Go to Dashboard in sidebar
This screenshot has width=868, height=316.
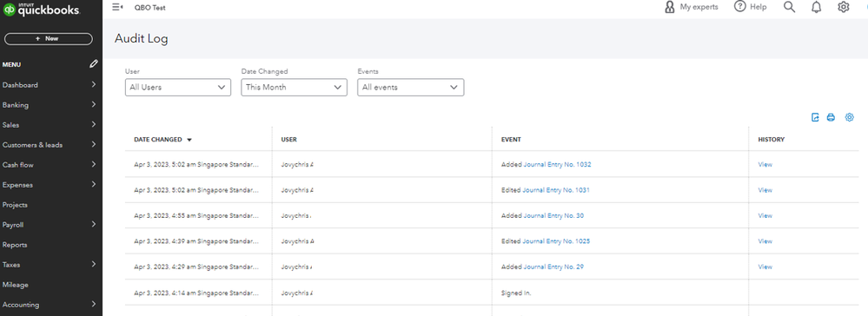(20, 85)
